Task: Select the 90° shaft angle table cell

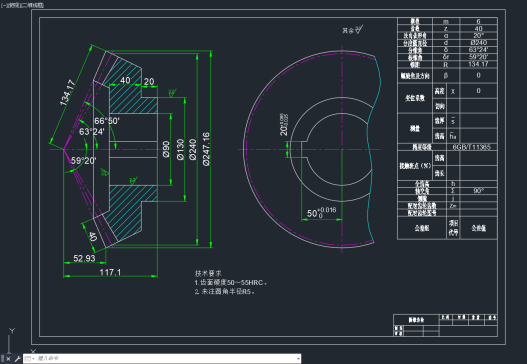Action: pyautogui.click(x=478, y=191)
